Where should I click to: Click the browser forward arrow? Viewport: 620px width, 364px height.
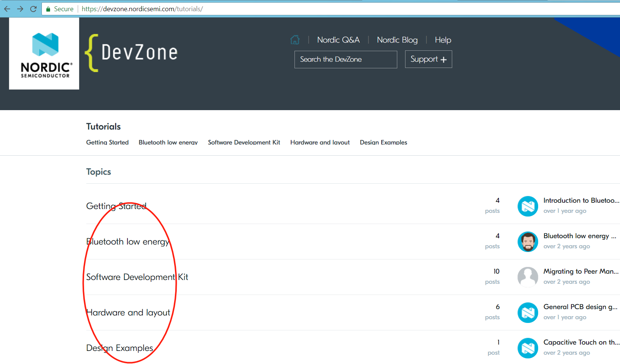coord(20,9)
